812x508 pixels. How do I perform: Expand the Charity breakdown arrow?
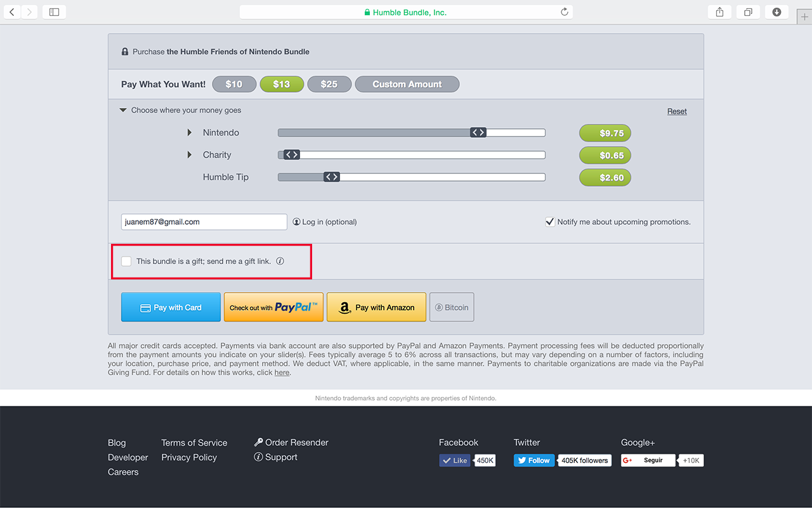coord(189,155)
